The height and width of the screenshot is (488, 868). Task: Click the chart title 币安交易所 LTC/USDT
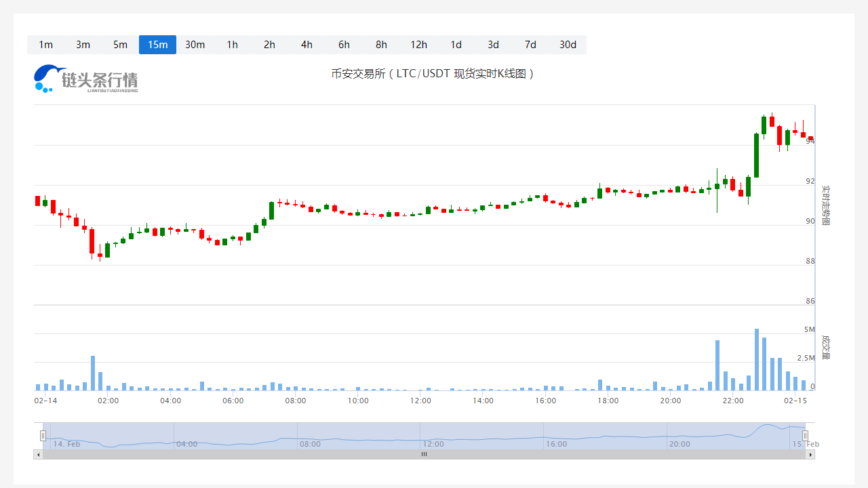(433, 74)
